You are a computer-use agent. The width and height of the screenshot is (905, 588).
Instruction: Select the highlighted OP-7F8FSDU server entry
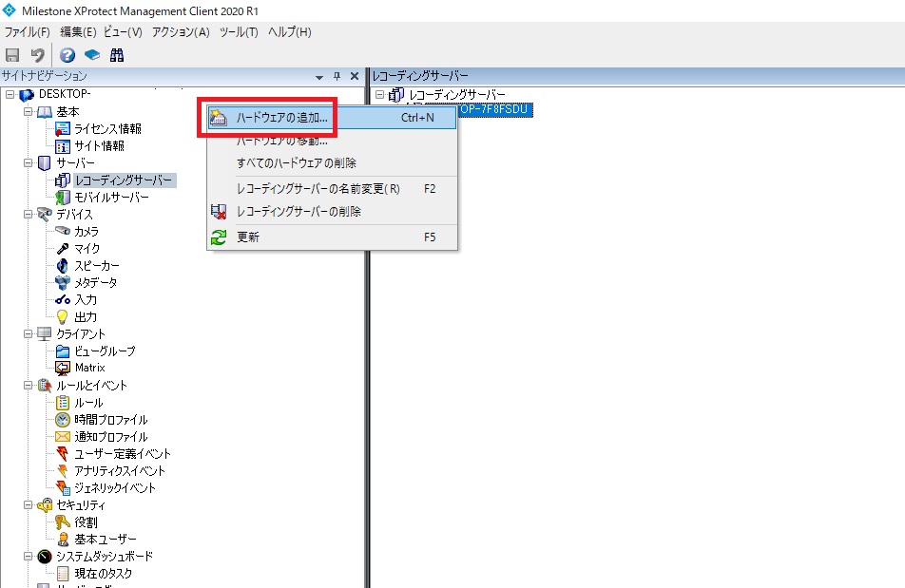point(494,109)
